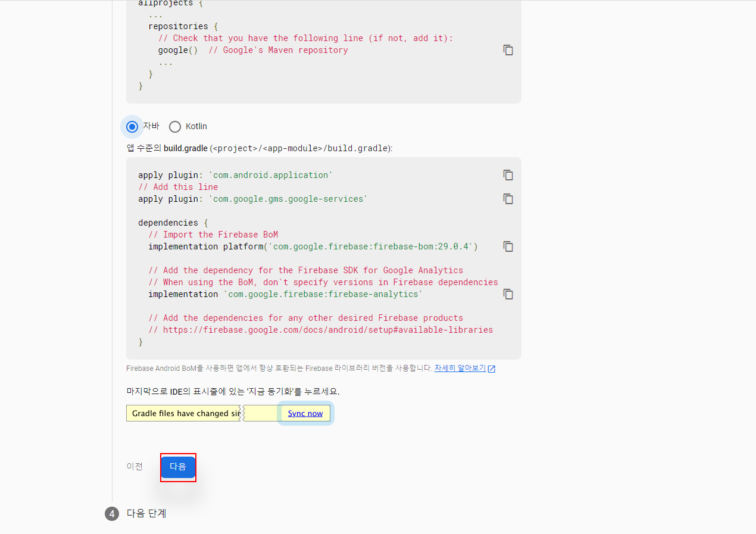Image resolution: width=756 pixels, height=534 pixels.
Task: Click the 다음 button
Action: tap(178, 467)
